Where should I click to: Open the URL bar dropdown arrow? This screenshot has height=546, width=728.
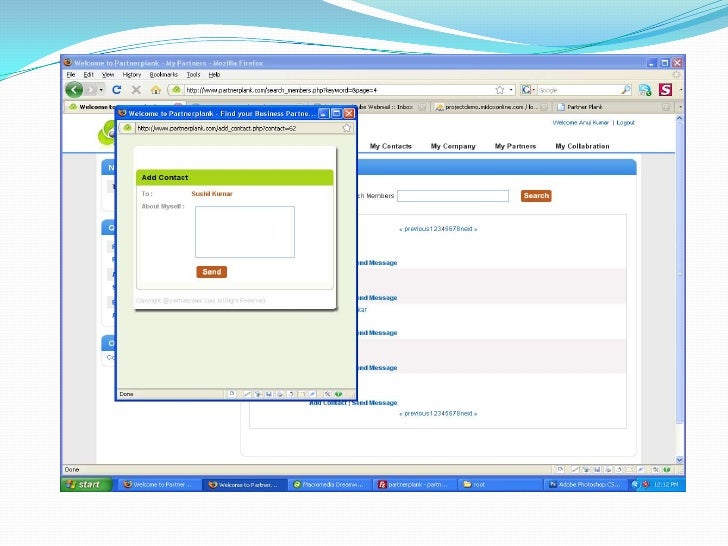tap(511, 90)
